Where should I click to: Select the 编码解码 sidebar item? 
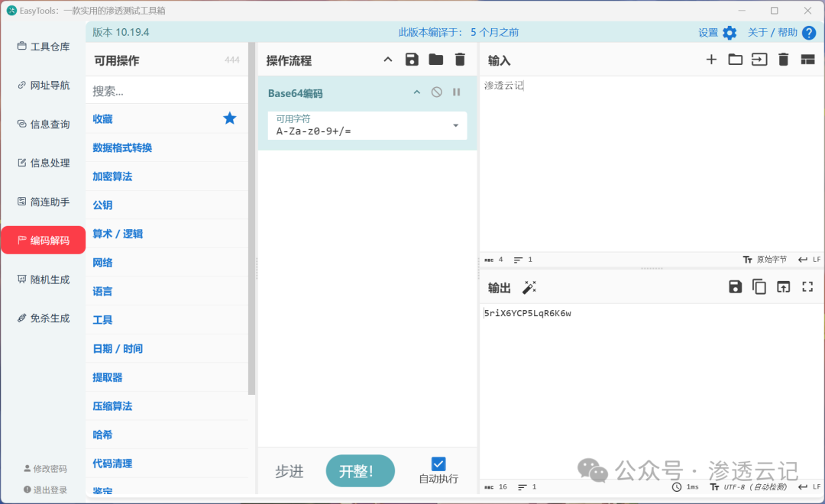44,241
